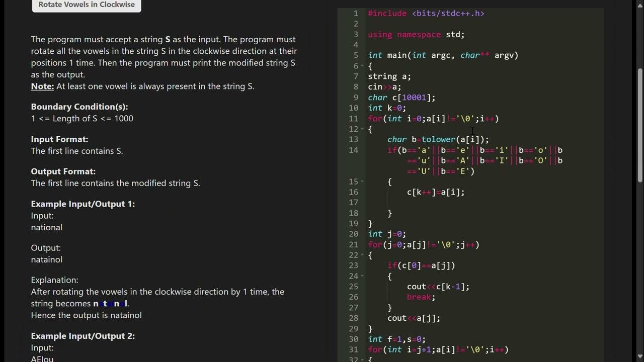644x362 pixels.
Task: Click the 'Example Input/Output 1:' heading
Action: (x=83, y=204)
